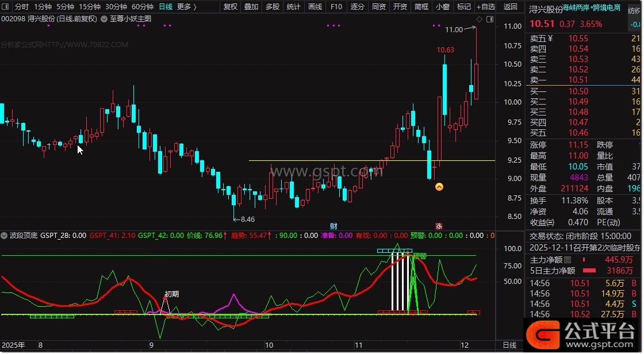This screenshot has width=644, height=354.
Task: Open the 至尊小妖主图 indicator dropdown arrow
Action: click(x=103, y=18)
